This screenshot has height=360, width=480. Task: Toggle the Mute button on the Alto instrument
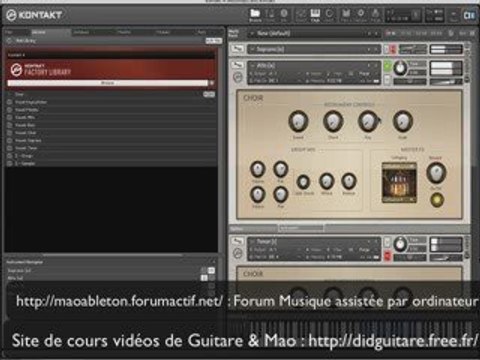(x=387, y=79)
